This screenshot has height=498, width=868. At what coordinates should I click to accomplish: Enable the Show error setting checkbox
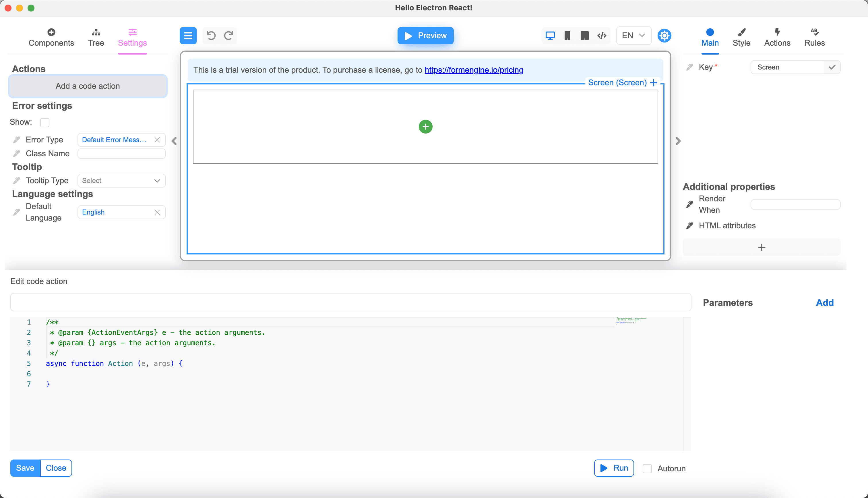click(45, 122)
